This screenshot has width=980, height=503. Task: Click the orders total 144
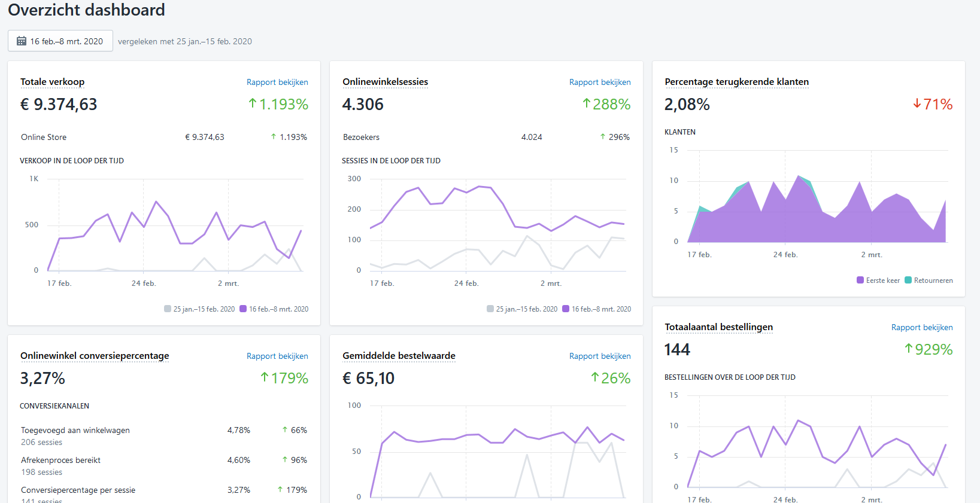(677, 350)
